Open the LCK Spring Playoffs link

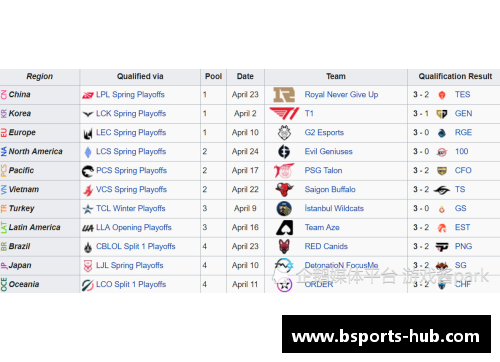coord(131,114)
